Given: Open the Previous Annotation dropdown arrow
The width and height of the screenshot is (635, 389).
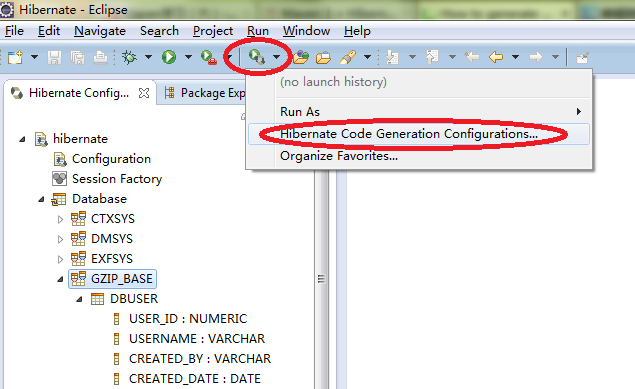Looking at the screenshot, I should (x=452, y=57).
